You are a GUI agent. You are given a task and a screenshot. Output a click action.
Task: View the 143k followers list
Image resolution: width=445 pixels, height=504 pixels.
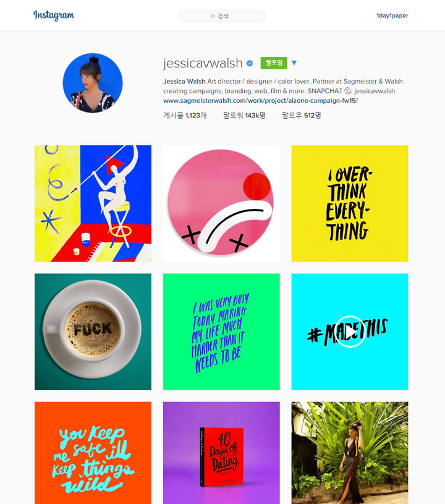(x=245, y=116)
